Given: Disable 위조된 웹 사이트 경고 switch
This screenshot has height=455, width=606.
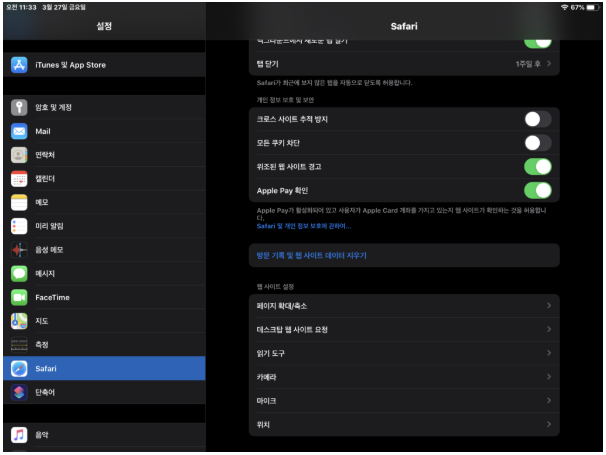Looking at the screenshot, I should [x=538, y=167].
